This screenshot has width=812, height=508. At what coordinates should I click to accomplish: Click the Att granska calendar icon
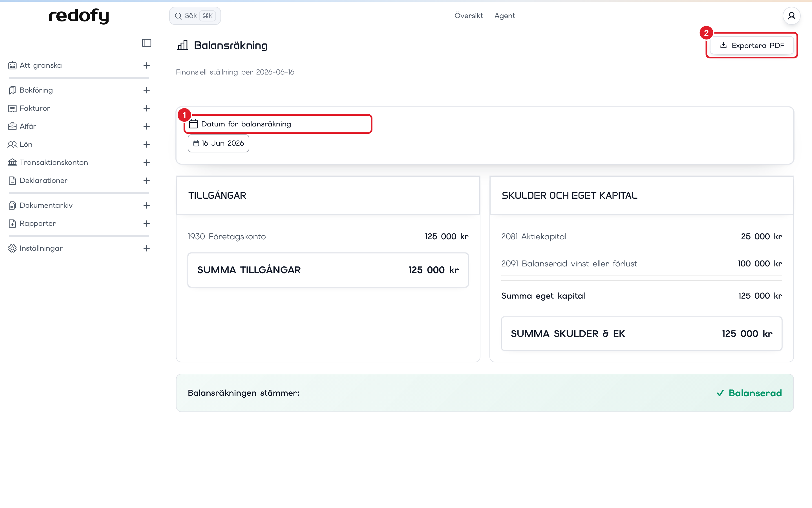[x=12, y=65]
